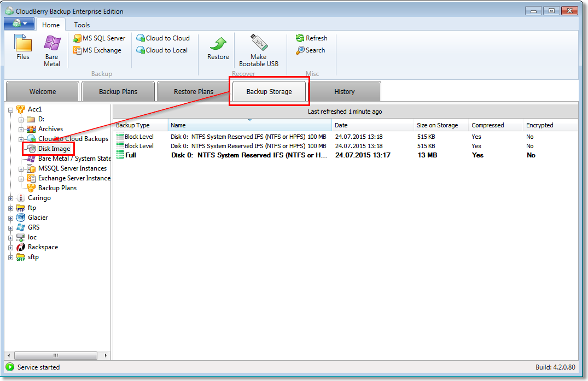Open the application menu dropdown button
The width and height of the screenshot is (588, 381).
[x=19, y=24]
